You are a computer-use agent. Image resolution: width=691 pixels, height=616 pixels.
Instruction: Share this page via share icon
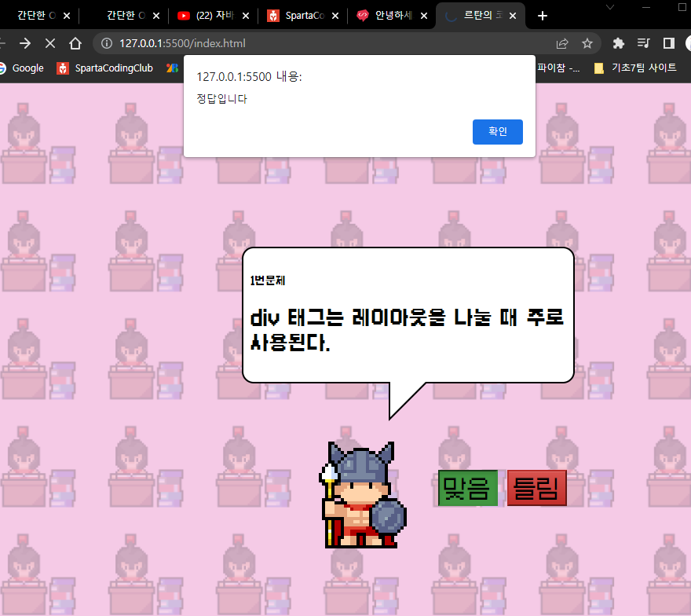coord(562,43)
